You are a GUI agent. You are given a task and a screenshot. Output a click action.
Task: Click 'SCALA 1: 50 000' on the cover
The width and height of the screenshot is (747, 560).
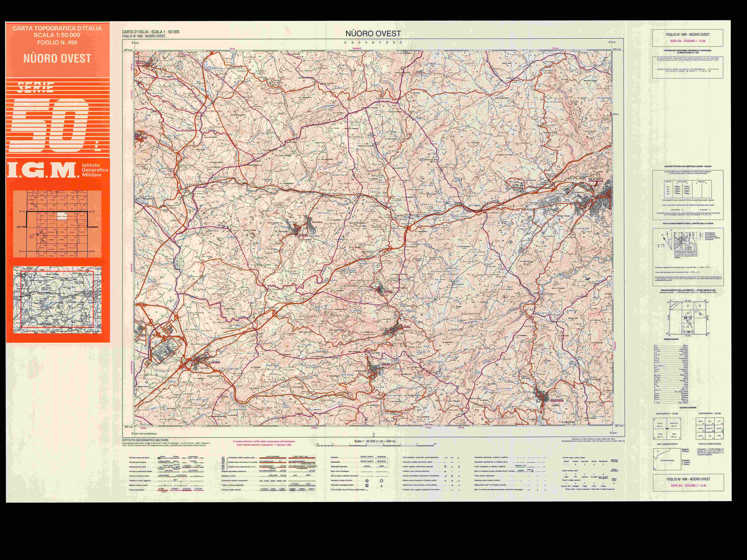point(57,35)
